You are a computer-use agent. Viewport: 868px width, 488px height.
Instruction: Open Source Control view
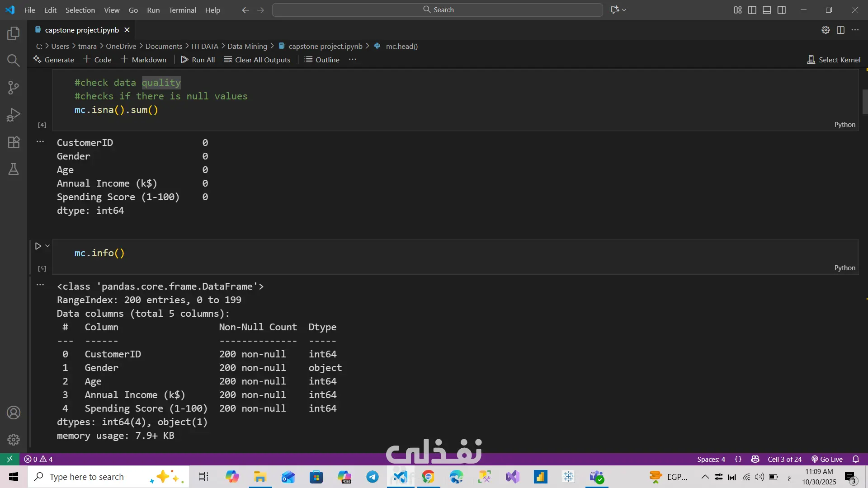tap(14, 87)
